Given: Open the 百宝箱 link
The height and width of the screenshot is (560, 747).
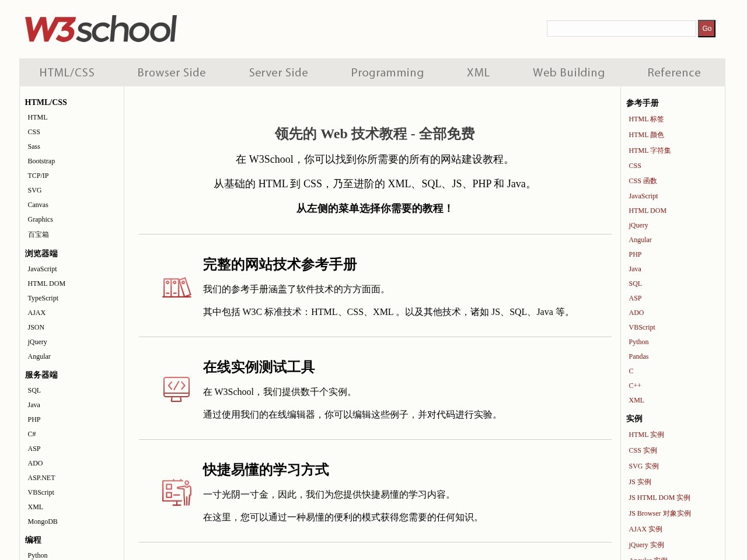Looking at the screenshot, I should (x=38, y=235).
